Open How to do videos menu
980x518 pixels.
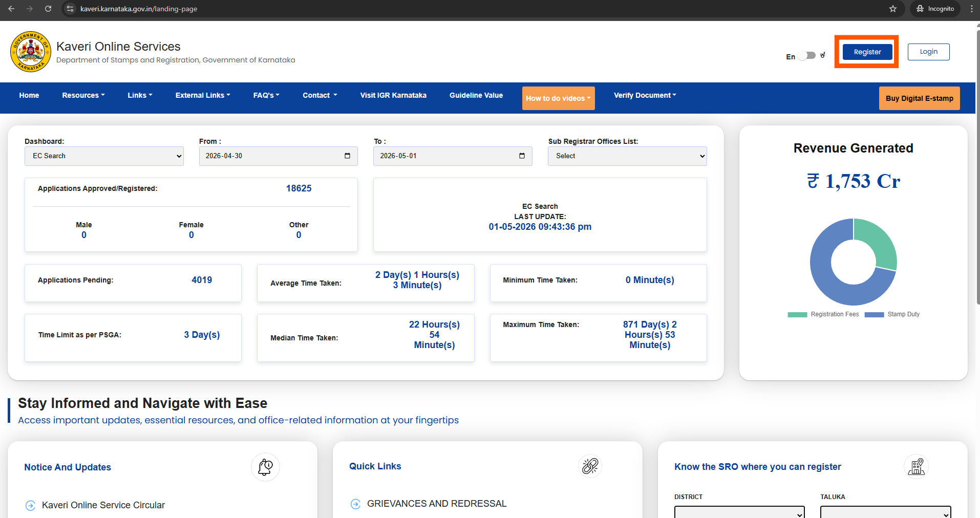tap(558, 98)
